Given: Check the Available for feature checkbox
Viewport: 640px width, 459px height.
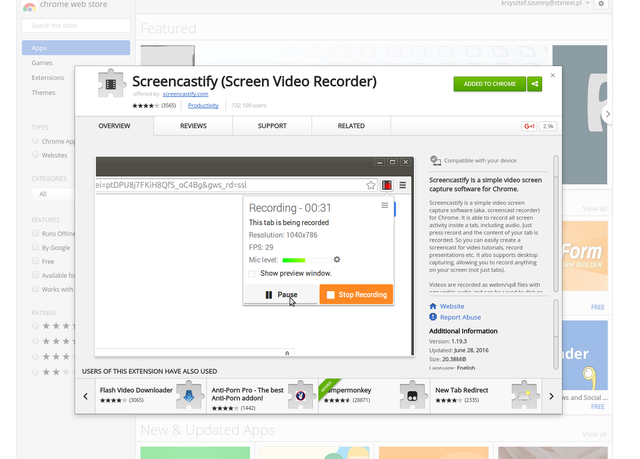Looking at the screenshot, I should [36, 275].
